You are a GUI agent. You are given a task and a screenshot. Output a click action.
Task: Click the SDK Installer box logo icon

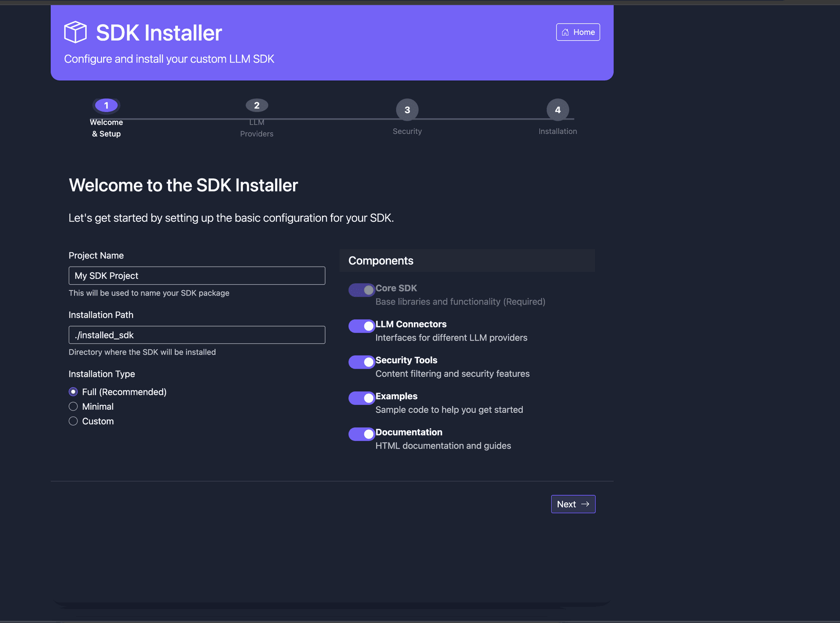pyautogui.click(x=75, y=32)
